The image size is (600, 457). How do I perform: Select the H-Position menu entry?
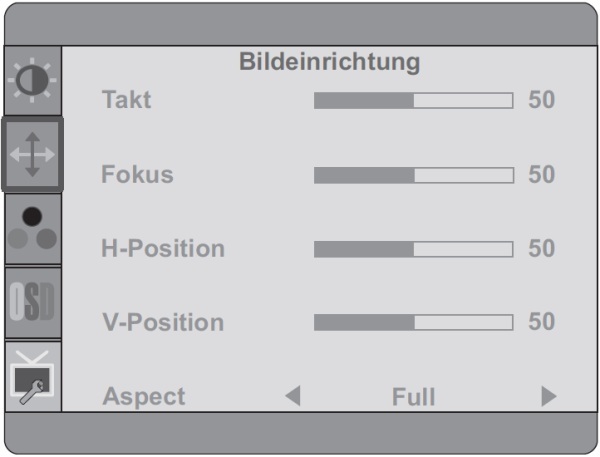coord(163,248)
